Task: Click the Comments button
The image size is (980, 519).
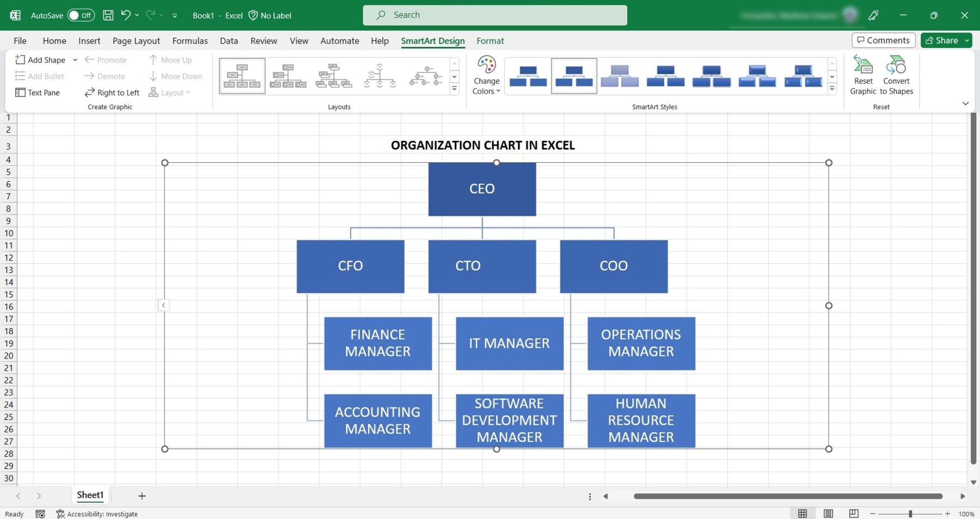Action: click(x=883, y=40)
